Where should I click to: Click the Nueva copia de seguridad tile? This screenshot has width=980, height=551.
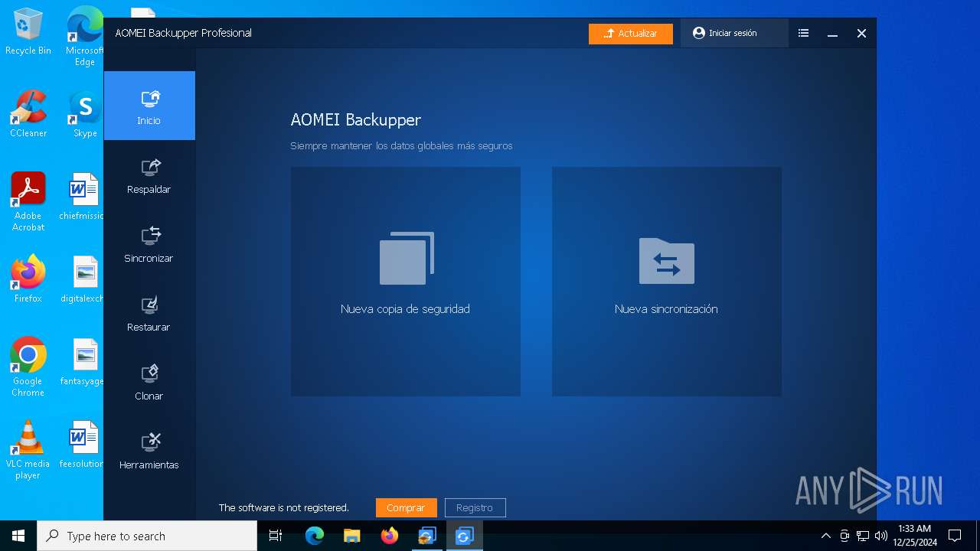click(x=406, y=282)
